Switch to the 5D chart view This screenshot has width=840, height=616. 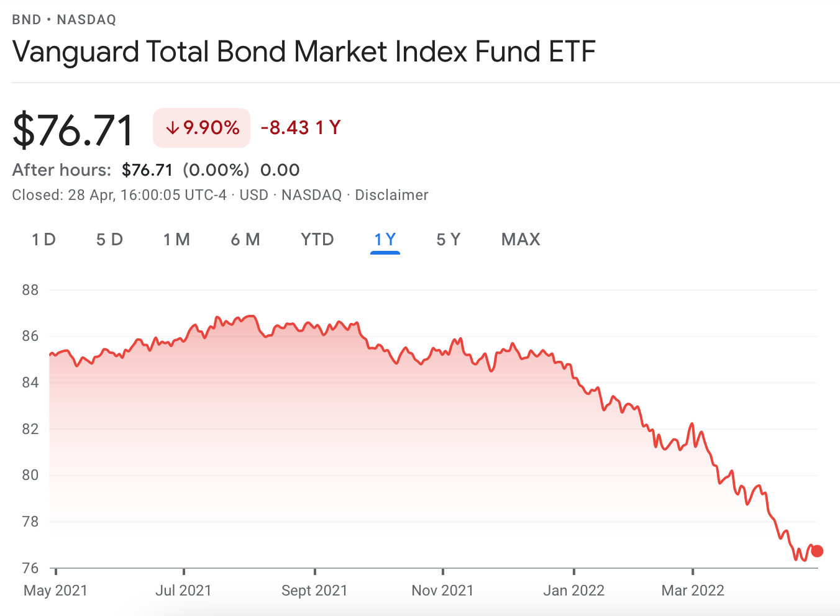tap(109, 239)
